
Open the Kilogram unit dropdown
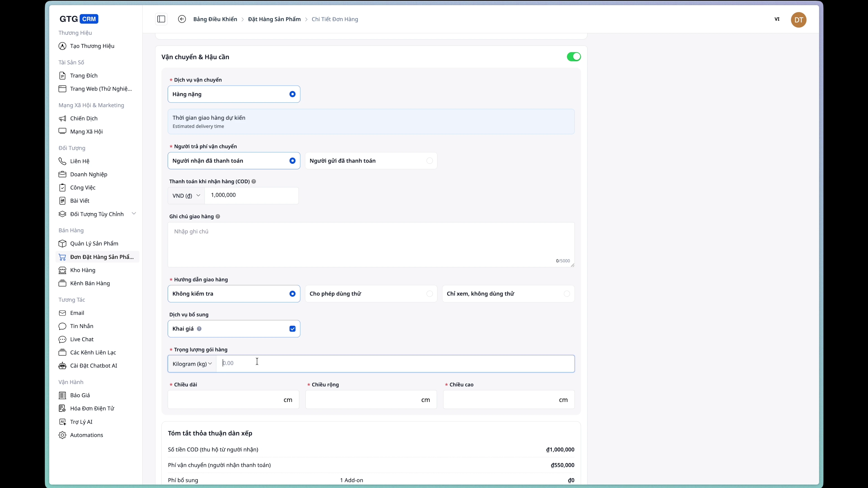[x=192, y=364]
